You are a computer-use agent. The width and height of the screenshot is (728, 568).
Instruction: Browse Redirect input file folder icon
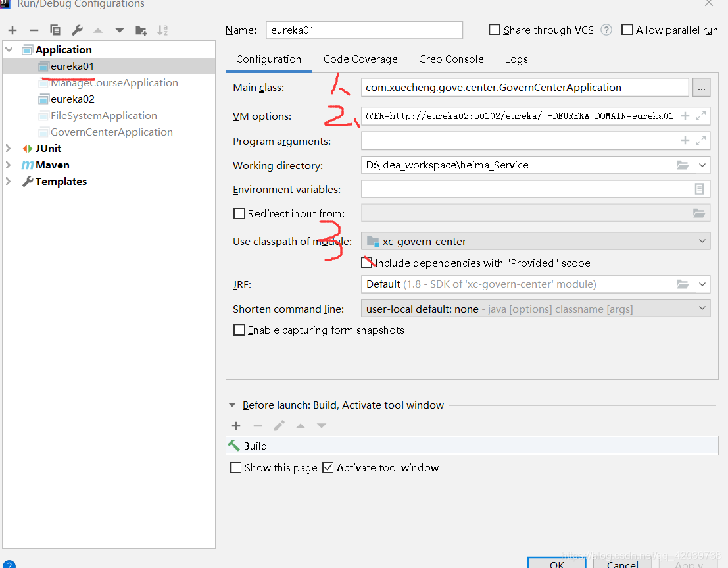tap(699, 213)
